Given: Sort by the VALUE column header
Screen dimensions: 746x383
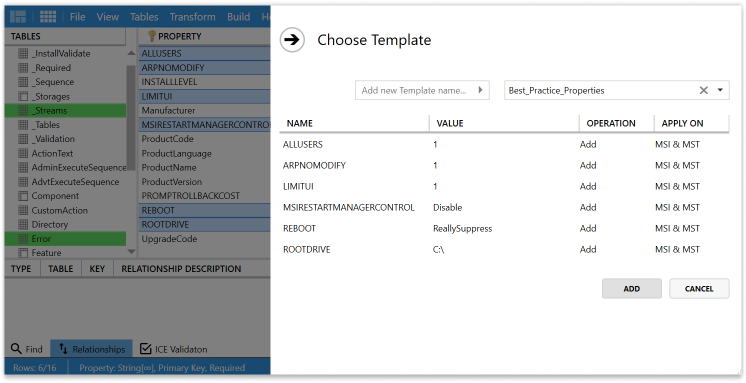Looking at the screenshot, I should [504, 123].
